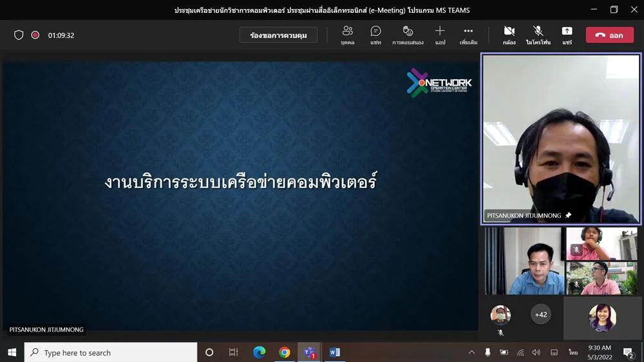Open the meeting Chat panel

[x=375, y=35]
